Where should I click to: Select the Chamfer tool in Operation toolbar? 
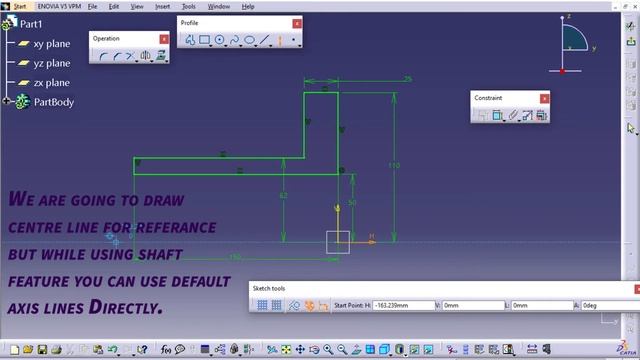118,56
